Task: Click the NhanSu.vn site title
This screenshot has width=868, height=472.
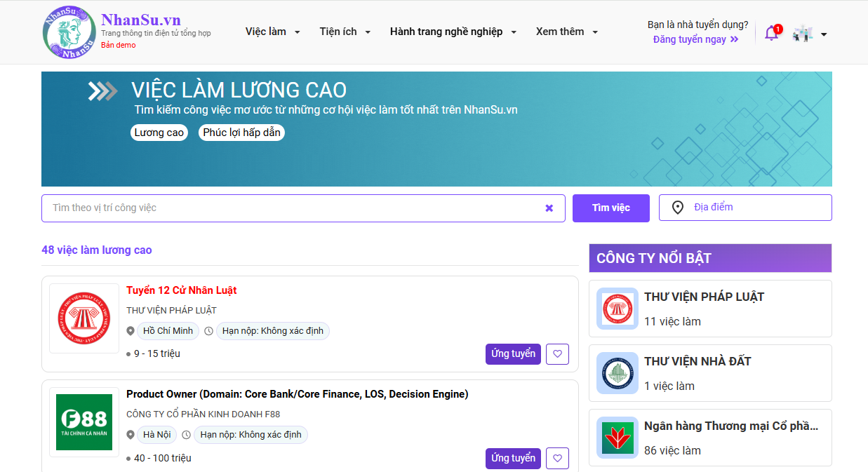Action: [x=141, y=20]
